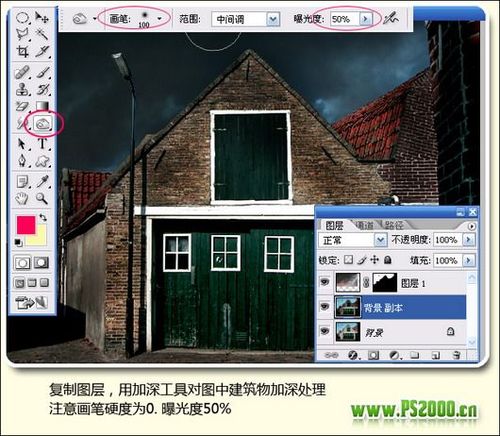Hide the 背景 副本 layer
The height and width of the screenshot is (436, 500).
click(324, 307)
